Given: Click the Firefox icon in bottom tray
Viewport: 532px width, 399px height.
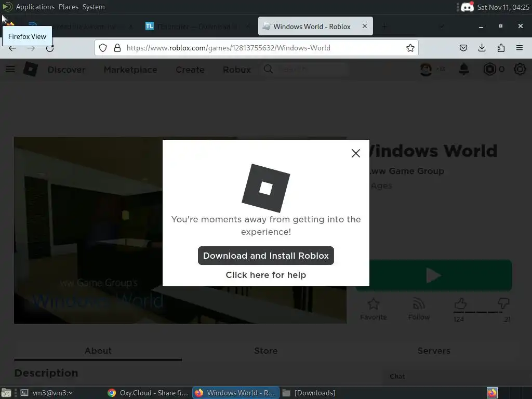Looking at the screenshot, I should click(x=492, y=393).
